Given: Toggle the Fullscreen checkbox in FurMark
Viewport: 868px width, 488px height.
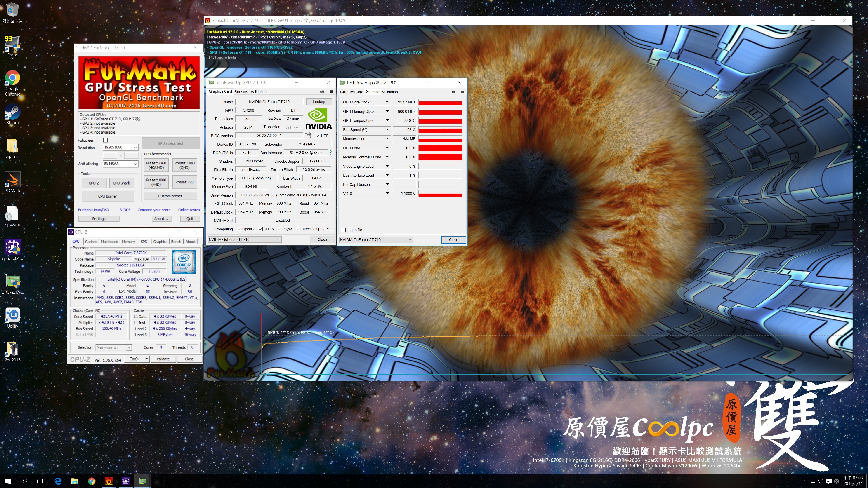Looking at the screenshot, I should click(106, 140).
